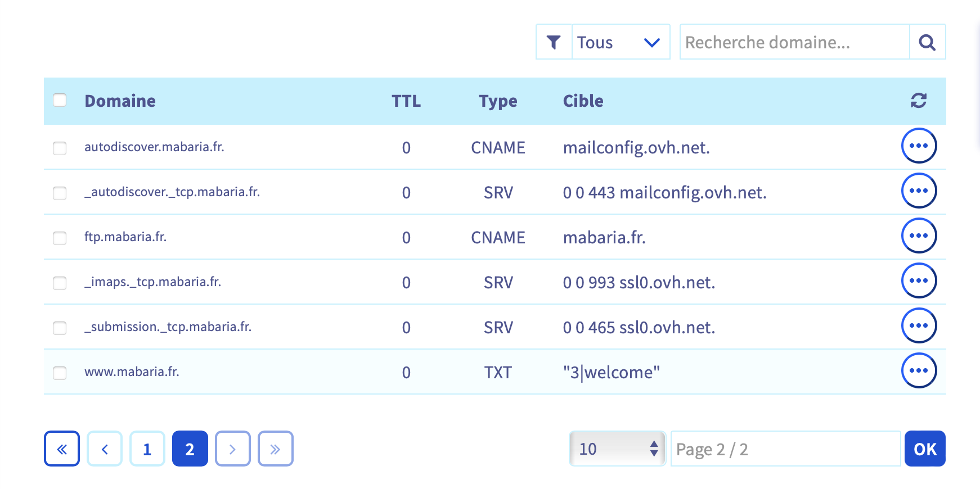Open actions menu for ftp.mabaria.fr. record
The width and height of the screenshot is (980, 489).
pyautogui.click(x=918, y=236)
